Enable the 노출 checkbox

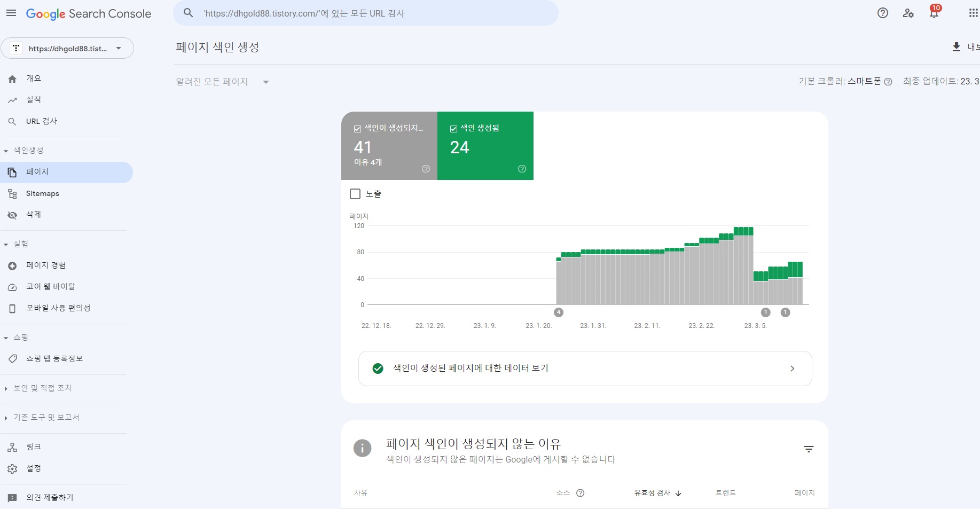[x=355, y=194]
